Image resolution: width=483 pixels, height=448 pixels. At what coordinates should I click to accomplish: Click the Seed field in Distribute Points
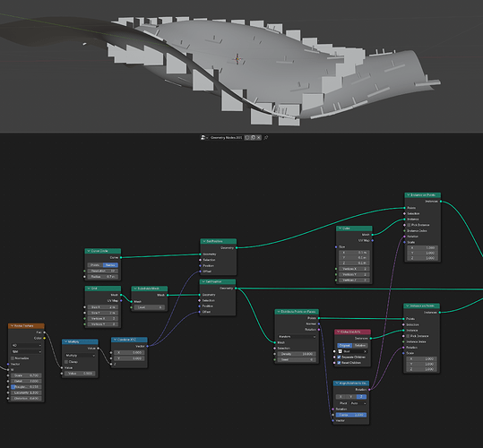(297, 359)
